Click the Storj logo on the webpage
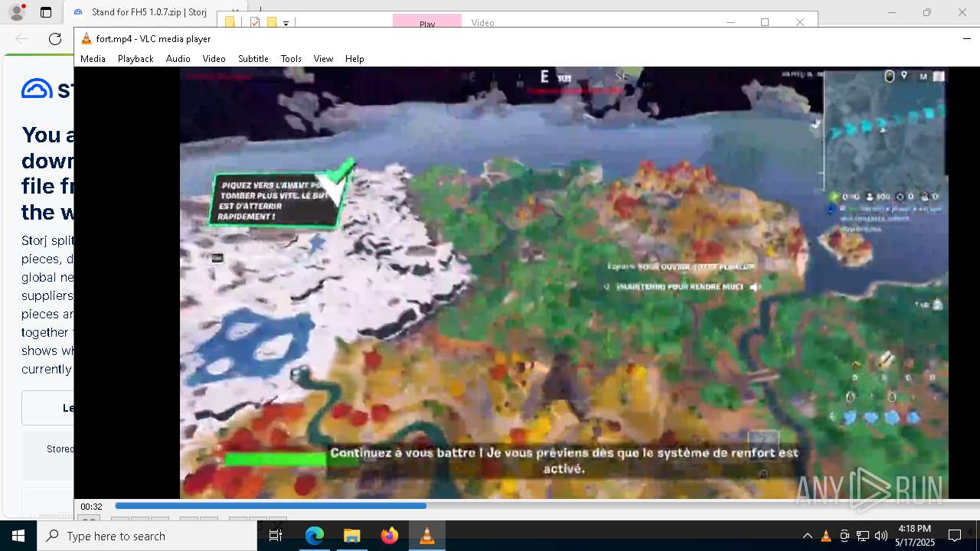This screenshot has width=980, height=551. pyautogui.click(x=47, y=89)
